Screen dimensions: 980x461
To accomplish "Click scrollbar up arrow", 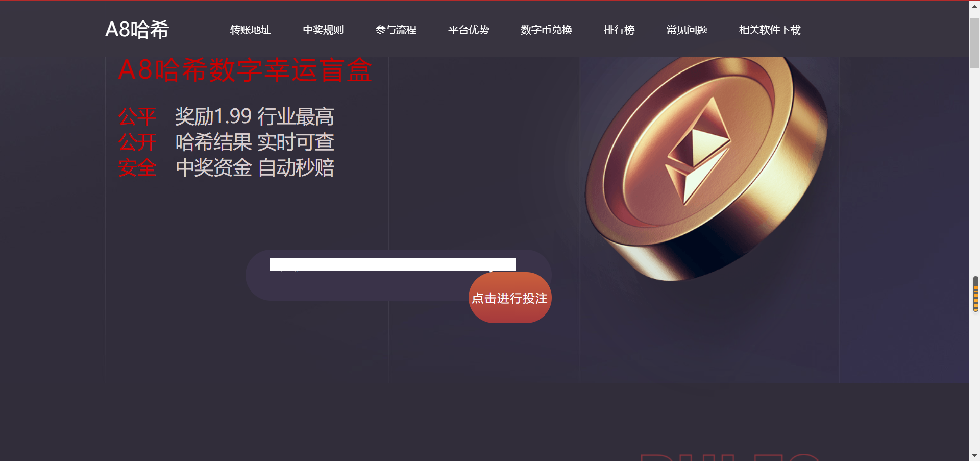I will point(974,6).
